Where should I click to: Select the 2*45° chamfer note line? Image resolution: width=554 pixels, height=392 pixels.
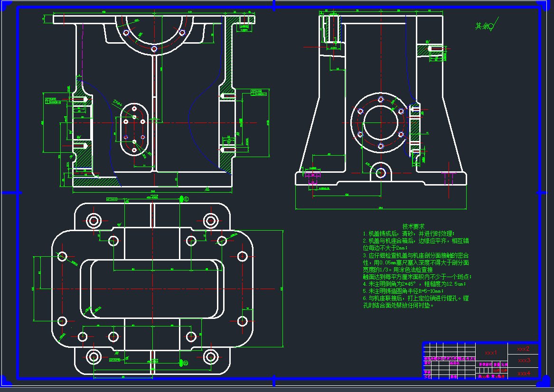click(x=414, y=284)
